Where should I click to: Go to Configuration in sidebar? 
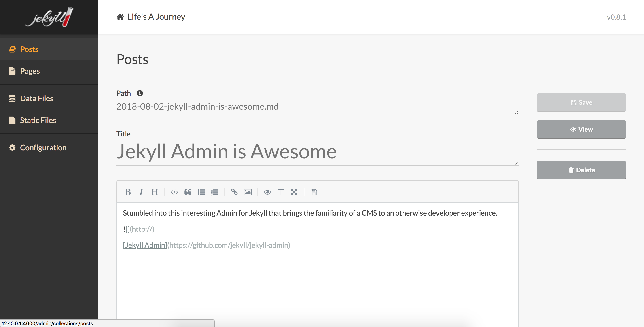(43, 147)
